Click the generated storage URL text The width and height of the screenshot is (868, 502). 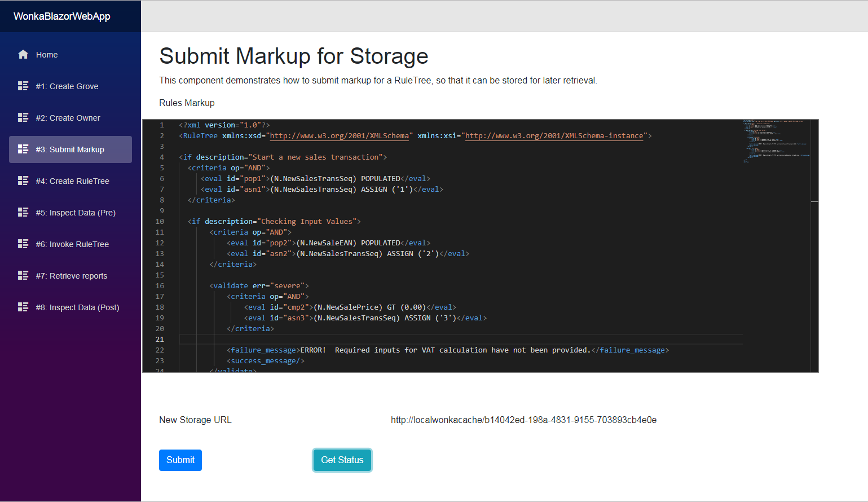coord(523,420)
